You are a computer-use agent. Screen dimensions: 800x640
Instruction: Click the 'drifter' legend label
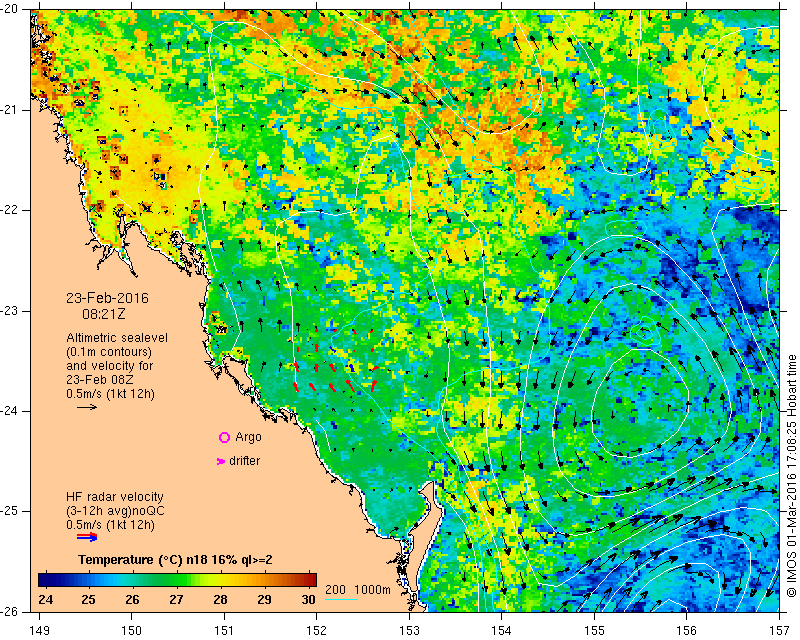tap(244, 461)
